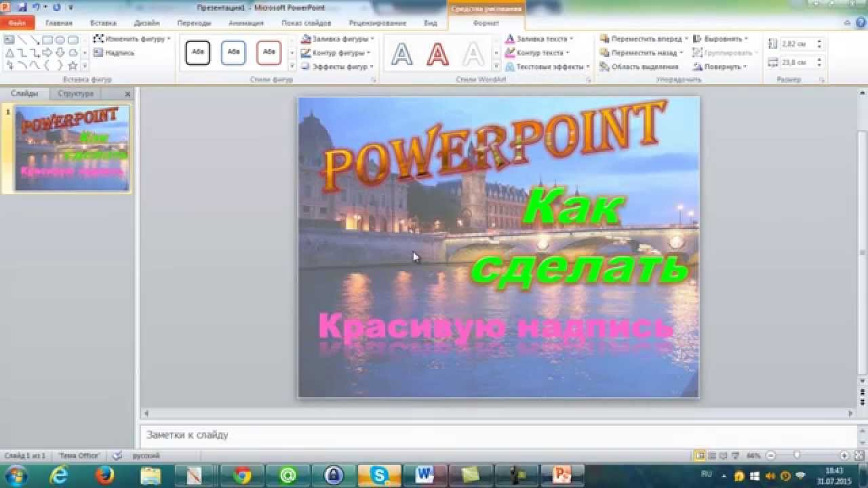Click the Redo icon in quick access toolbar
This screenshot has height=488, width=868.
click(x=56, y=7)
